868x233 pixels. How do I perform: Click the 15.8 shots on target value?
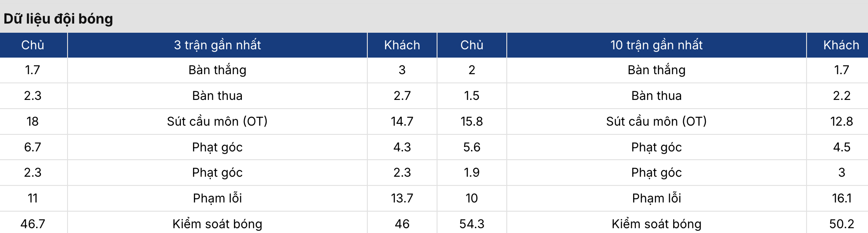click(471, 121)
